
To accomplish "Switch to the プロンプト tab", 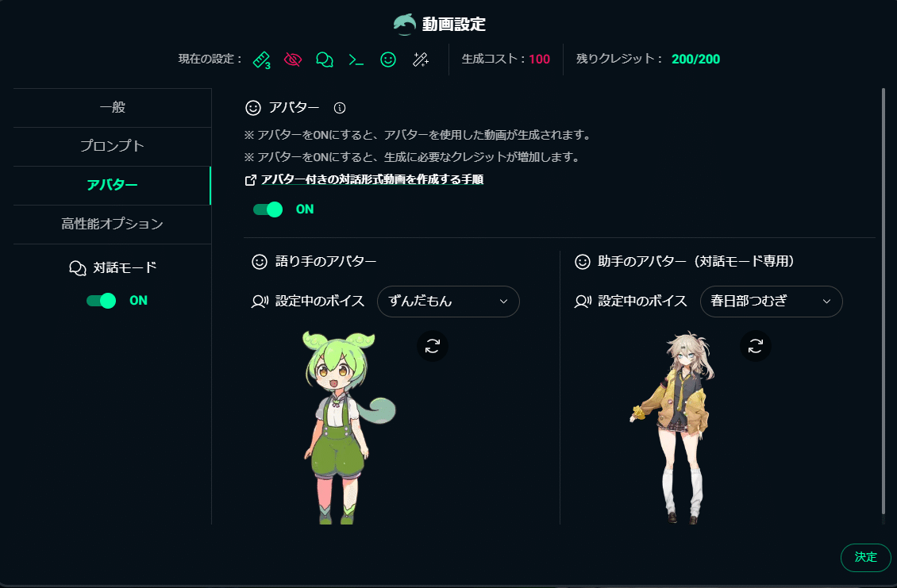I will click(112, 147).
